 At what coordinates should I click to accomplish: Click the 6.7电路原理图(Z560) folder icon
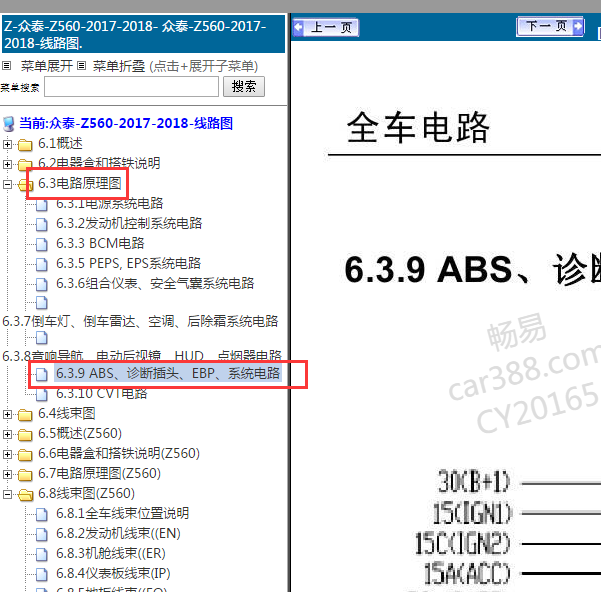pyautogui.click(x=25, y=474)
